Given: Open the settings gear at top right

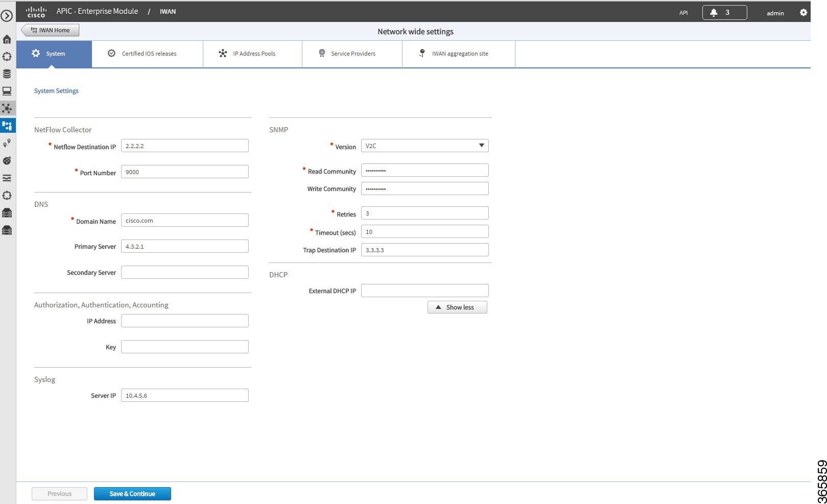Looking at the screenshot, I should click(804, 12).
